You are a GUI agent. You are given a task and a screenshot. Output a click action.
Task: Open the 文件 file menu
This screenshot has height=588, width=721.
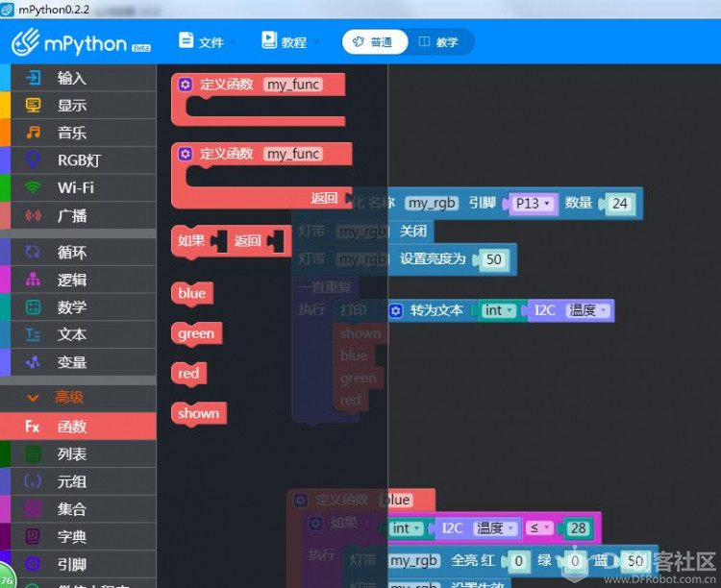tap(207, 42)
